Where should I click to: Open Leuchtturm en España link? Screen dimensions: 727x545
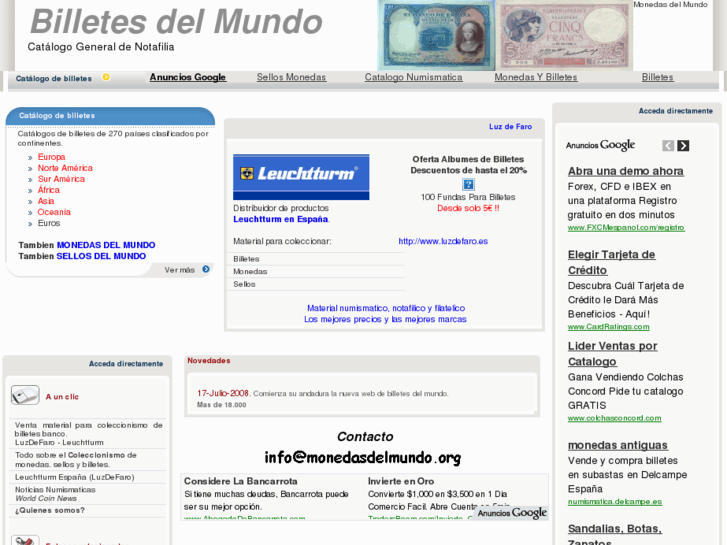tap(281, 219)
